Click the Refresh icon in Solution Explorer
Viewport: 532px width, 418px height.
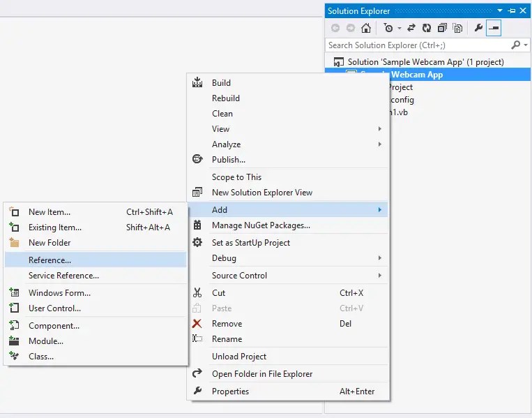pos(427,28)
